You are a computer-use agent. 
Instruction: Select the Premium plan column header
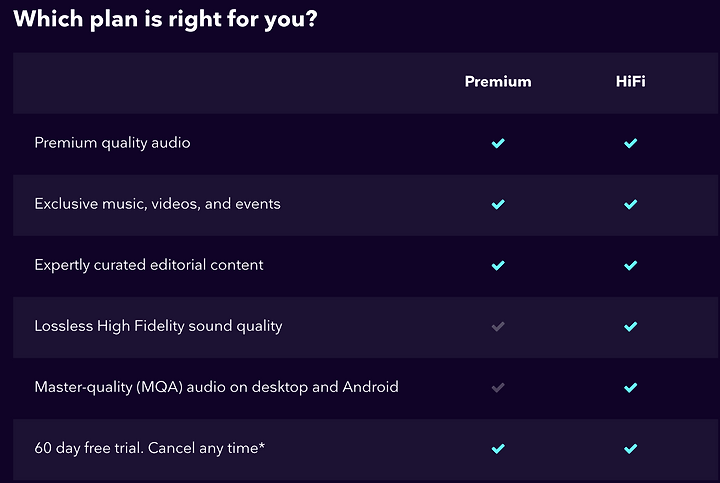pyautogui.click(x=498, y=82)
